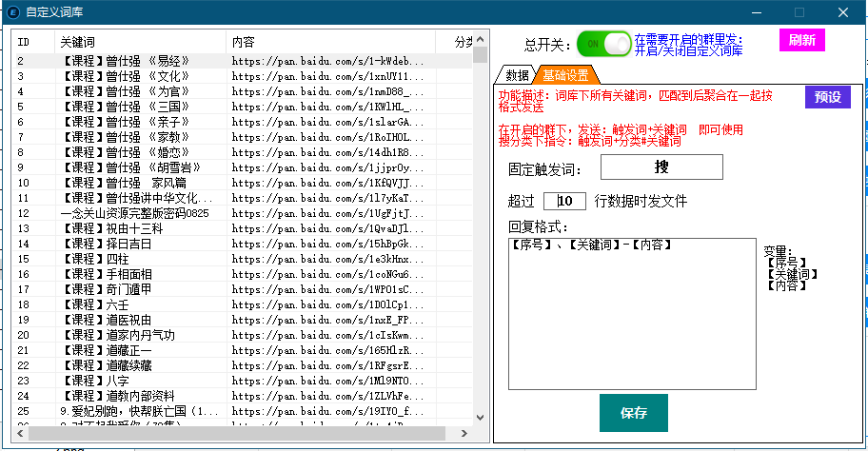Viewport: 868px width, 451px height.
Task: Select row 9.爱妃别跑，快帮朕亡国
Action: [x=243, y=411]
